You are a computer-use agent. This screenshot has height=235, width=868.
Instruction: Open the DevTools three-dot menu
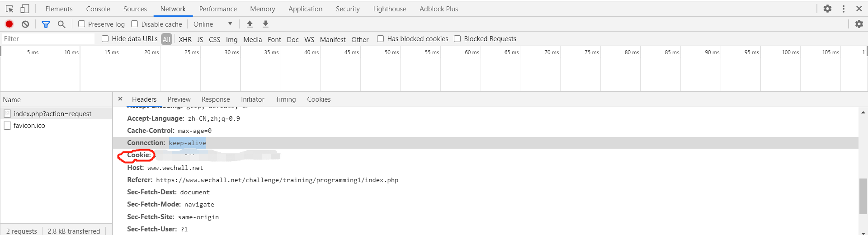click(x=844, y=9)
